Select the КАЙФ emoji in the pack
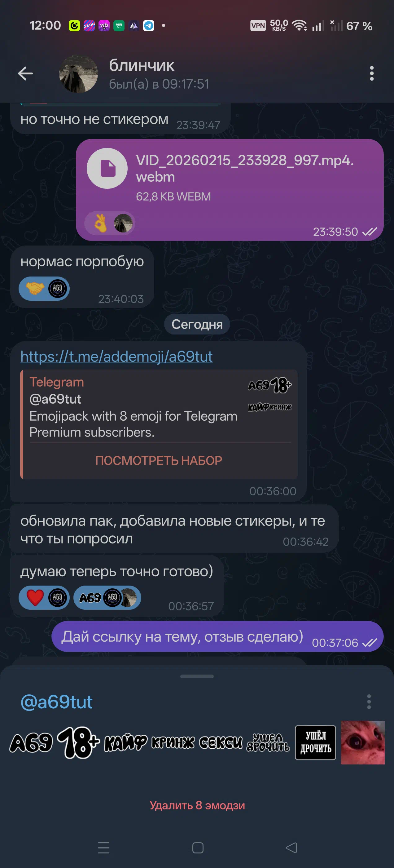This screenshot has width=394, height=868. tap(126, 743)
